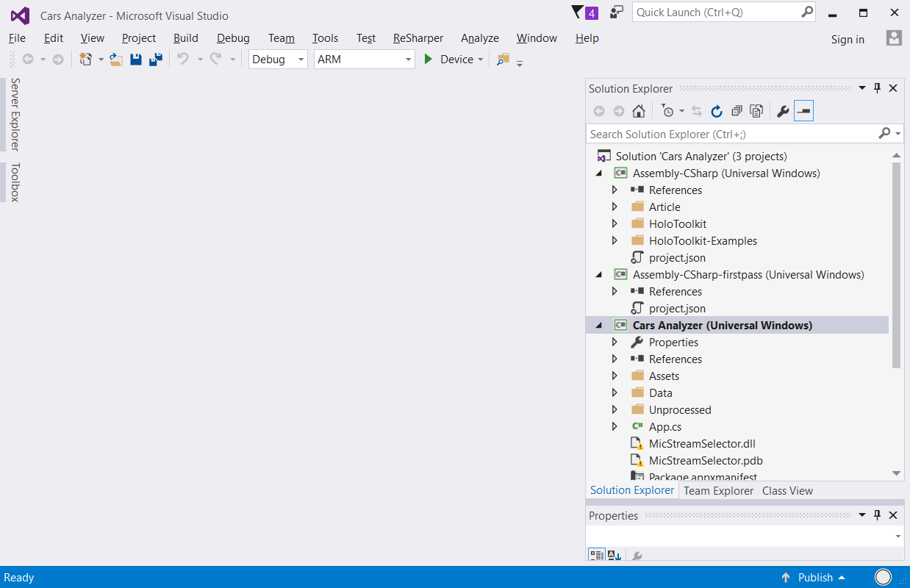Toggle auto-hide pin on Solution Explorer
This screenshot has width=910, height=588.
coord(877,88)
